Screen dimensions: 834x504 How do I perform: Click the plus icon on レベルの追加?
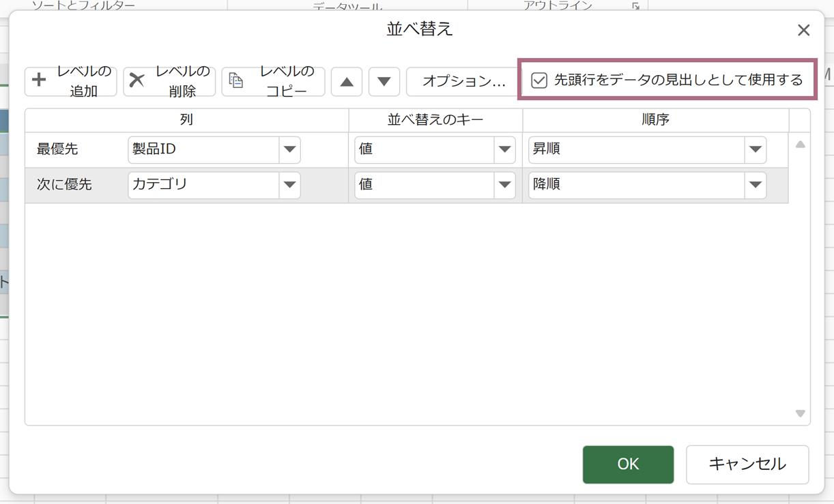tap(40, 80)
